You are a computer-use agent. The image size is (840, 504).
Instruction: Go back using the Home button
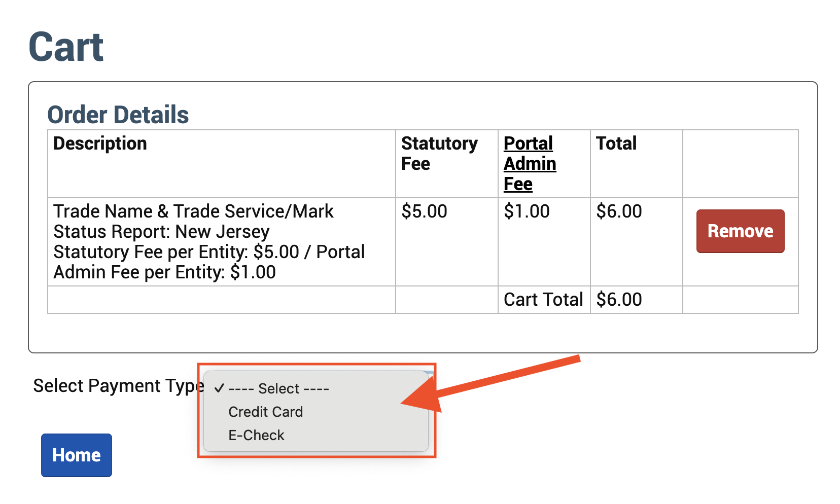tap(77, 455)
